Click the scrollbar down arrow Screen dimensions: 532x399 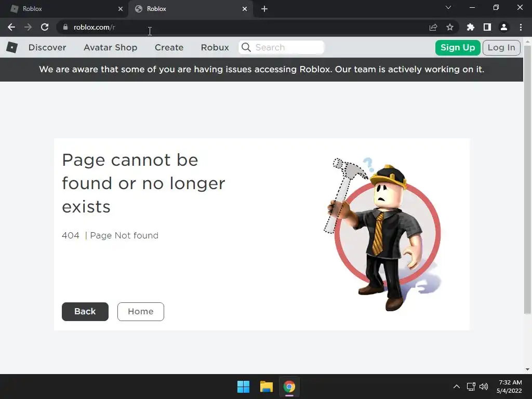click(x=527, y=369)
